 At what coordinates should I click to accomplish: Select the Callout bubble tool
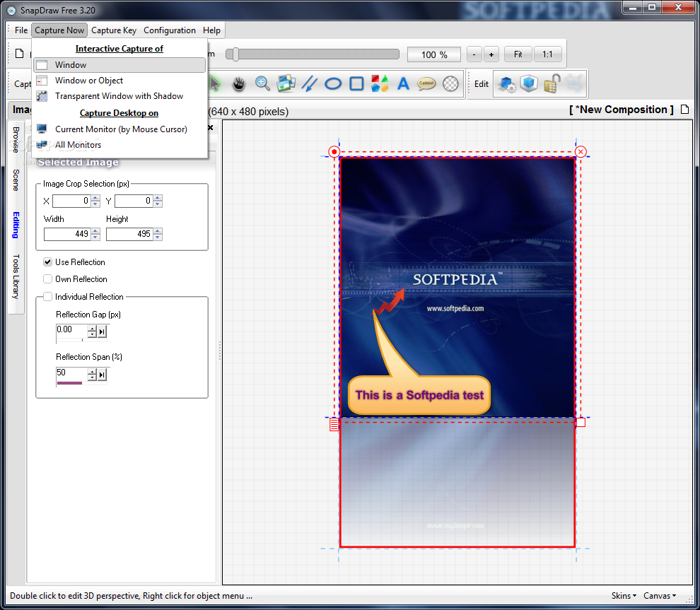(426, 83)
